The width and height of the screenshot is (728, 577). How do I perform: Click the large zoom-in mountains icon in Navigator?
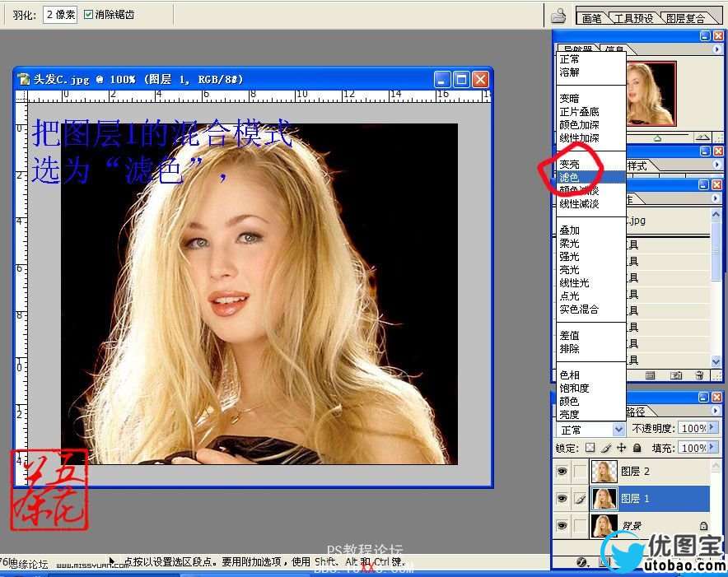coord(702,137)
